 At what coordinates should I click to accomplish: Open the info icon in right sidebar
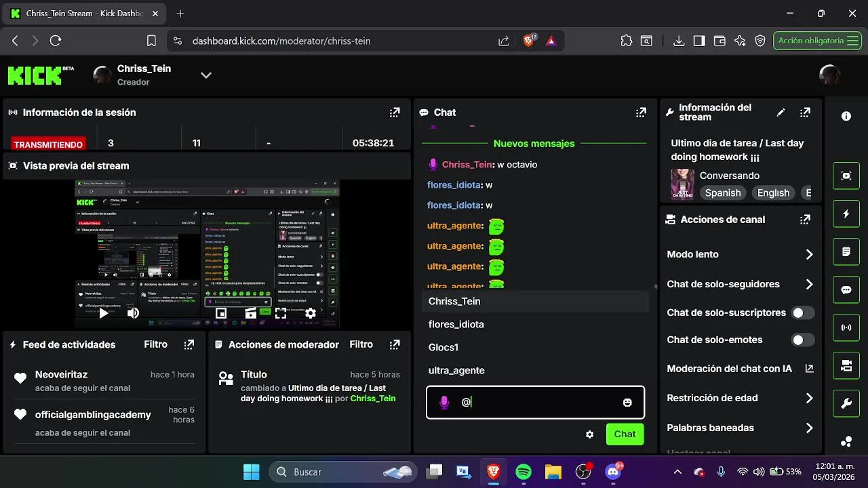click(846, 116)
